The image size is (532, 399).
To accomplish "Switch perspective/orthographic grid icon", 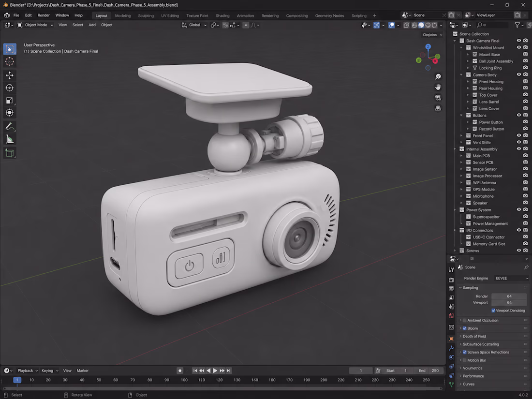I will click(438, 108).
